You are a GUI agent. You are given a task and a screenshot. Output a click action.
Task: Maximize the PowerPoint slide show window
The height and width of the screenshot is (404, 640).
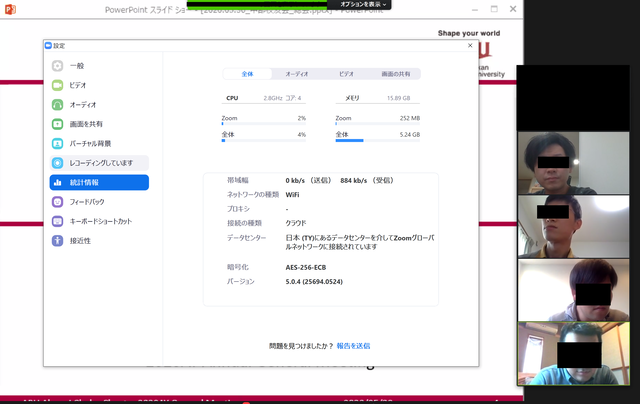pyautogui.click(x=494, y=9)
